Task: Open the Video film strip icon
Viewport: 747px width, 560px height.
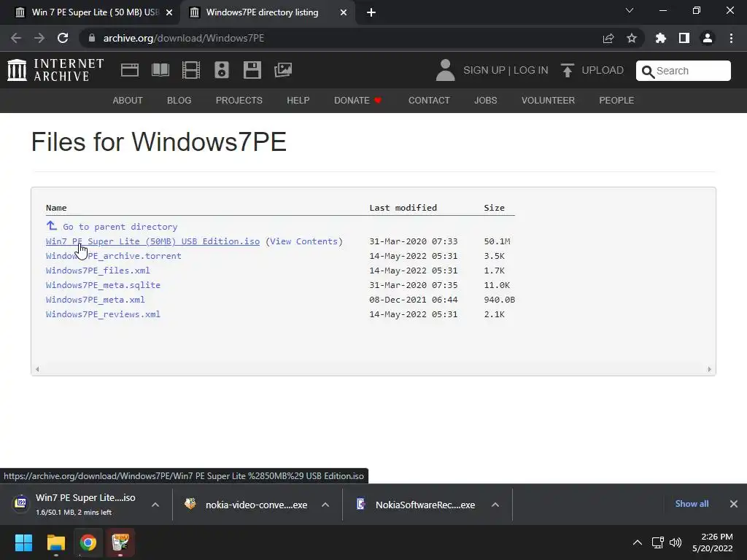Action: click(191, 70)
